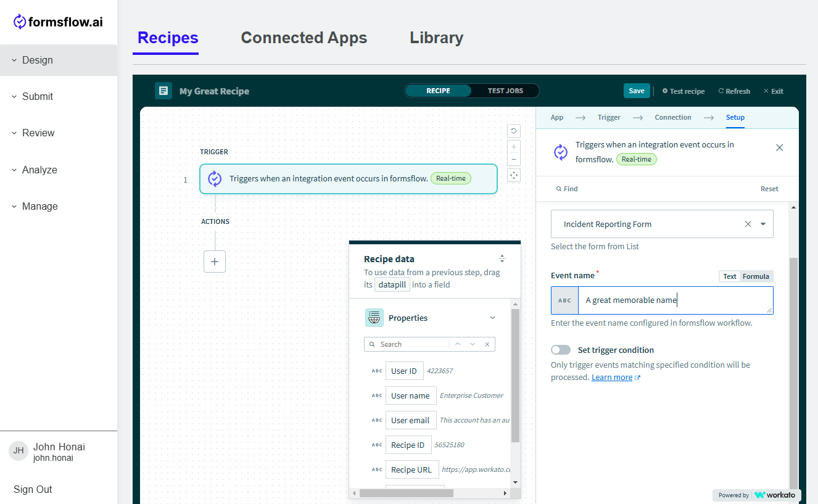Open the Library tab
This screenshot has width=818, height=504.
click(x=436, y=38)
